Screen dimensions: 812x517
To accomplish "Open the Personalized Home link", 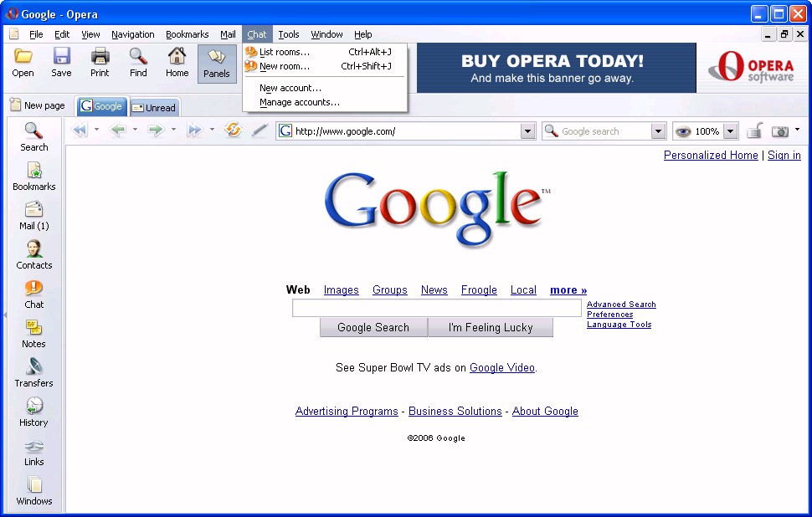I will pyautogui.click(x=711, y=156).
